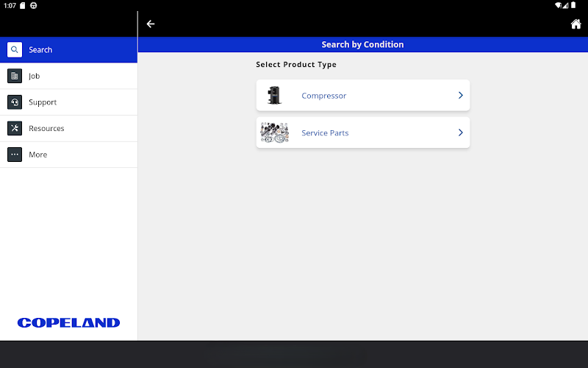Click the battery status icon
The width and height of the screenshot is (588, 368).
(573, 5)
